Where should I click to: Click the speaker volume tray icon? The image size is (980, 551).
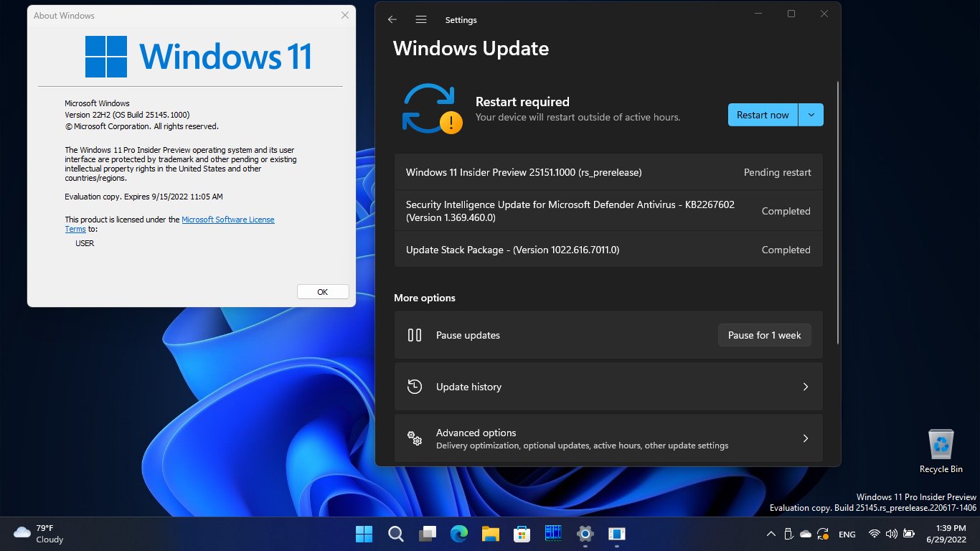[x=892, y=534]
